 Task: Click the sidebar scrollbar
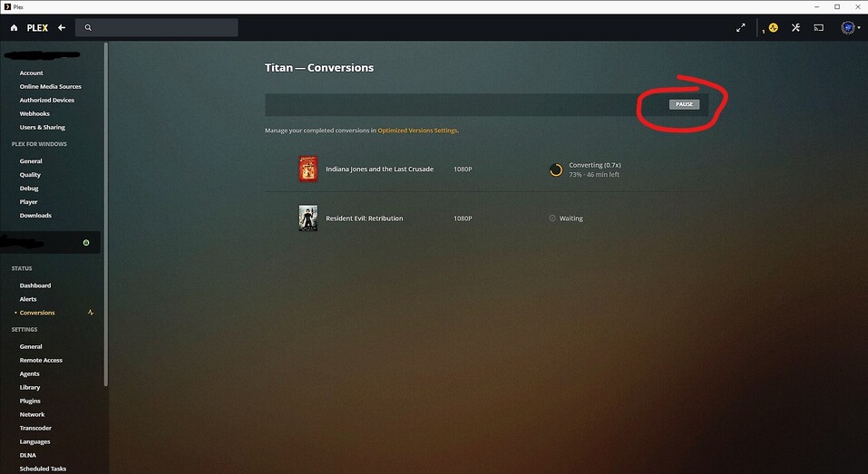tap(106, 215)
